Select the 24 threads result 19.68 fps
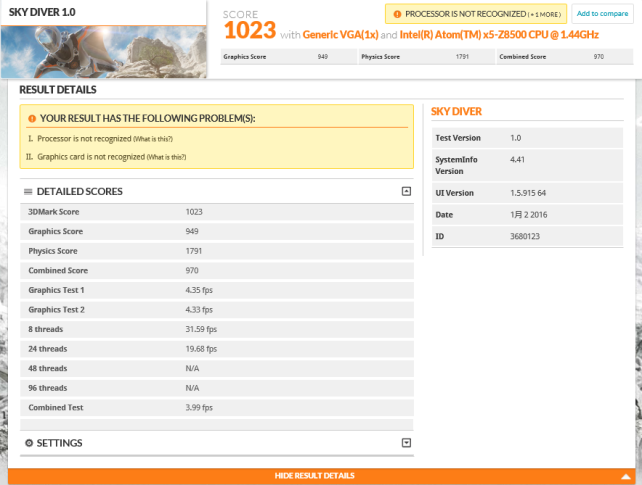This screenshot has width=642, height=485. tap(201, 349)
